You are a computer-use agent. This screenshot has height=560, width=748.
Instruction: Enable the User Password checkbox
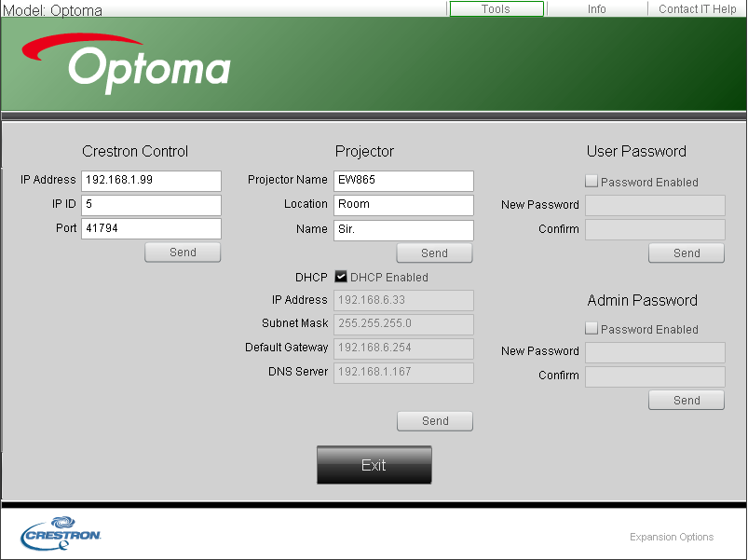(592, 182)
